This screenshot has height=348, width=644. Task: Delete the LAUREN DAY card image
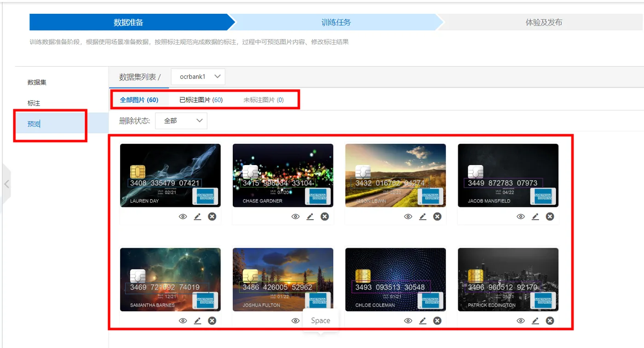click(212, 217)
